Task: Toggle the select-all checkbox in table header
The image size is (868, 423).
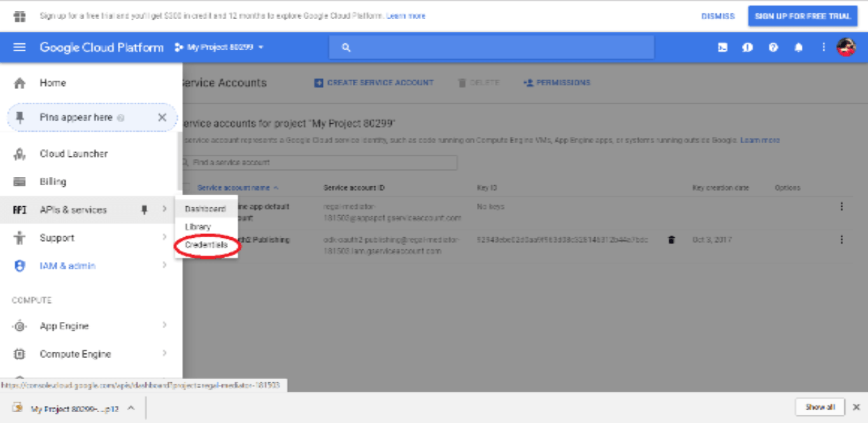Action: (186, 188)
